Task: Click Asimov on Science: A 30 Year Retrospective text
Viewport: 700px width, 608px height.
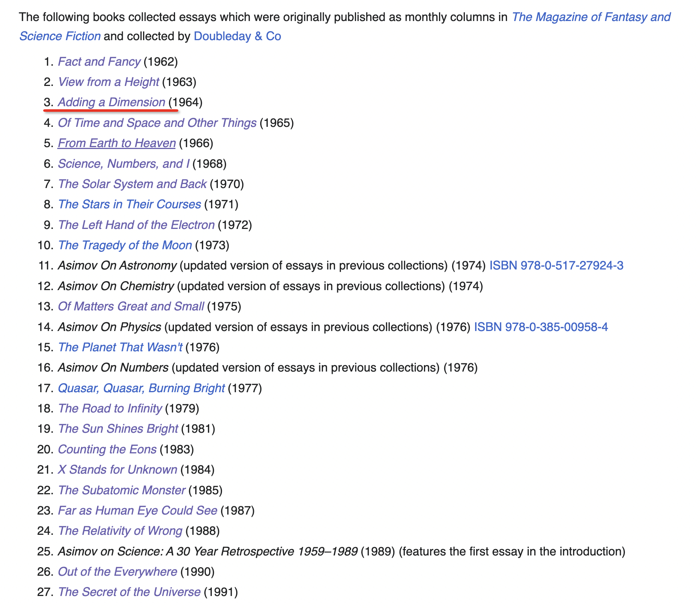Action: click(x=208, y=551)
